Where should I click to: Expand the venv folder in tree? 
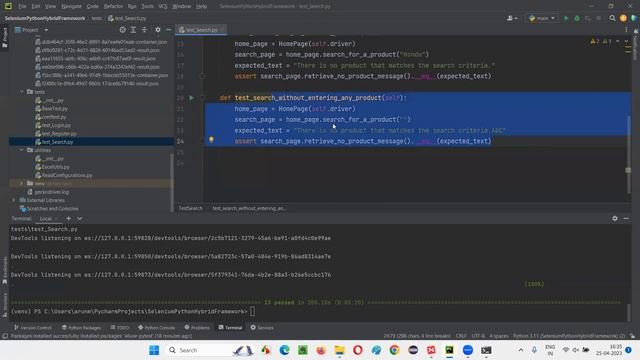coord(22,184)
